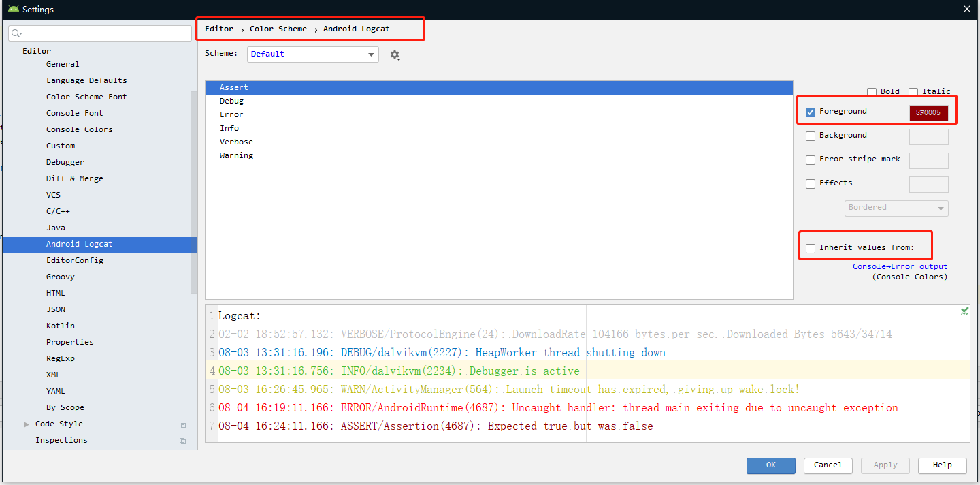This screenshot has height=485, width=980.
Task: Open Console Colors settings
Action: coord(80,129)
